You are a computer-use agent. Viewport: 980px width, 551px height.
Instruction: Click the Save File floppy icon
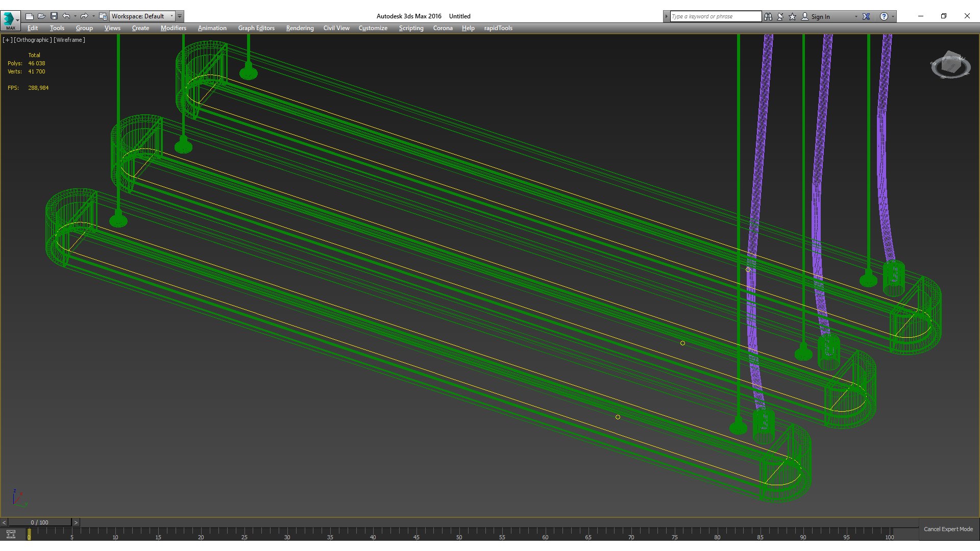click(x=54, y=16)
